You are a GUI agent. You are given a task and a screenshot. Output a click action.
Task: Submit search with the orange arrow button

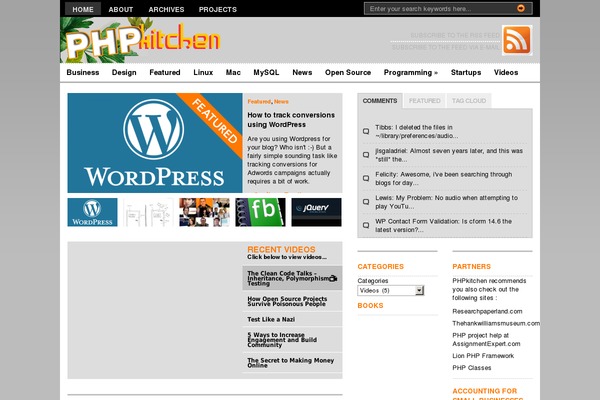(521, 8)
